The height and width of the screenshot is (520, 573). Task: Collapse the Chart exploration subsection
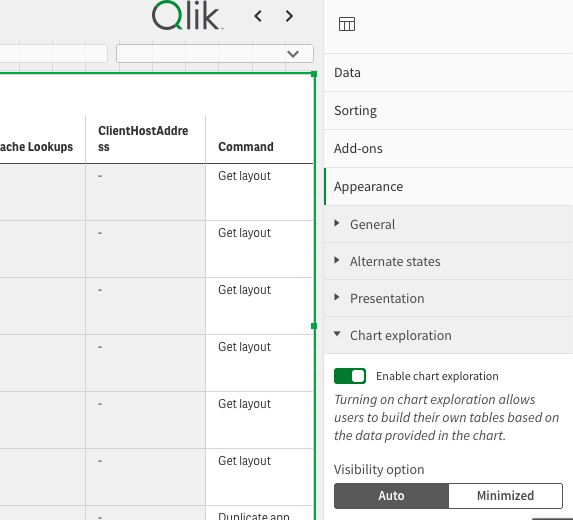[448, 335]
